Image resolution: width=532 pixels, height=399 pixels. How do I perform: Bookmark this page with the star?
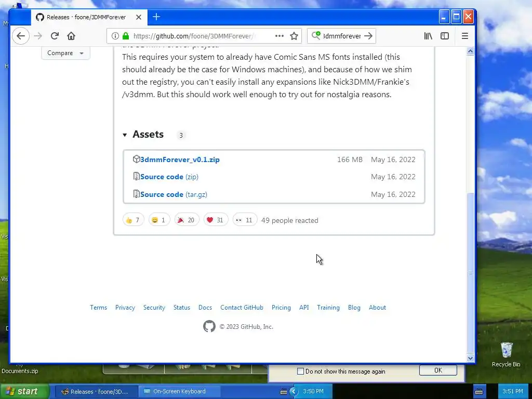point(294,36)
